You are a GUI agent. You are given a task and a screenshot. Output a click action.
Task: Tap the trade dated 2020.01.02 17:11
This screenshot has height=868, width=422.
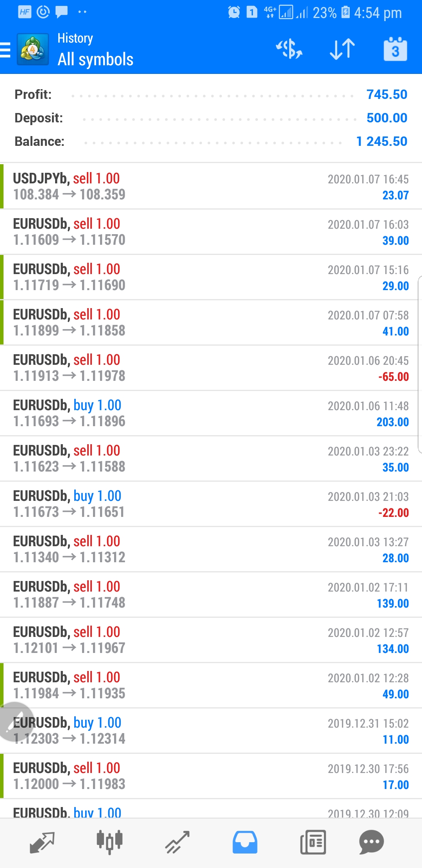[211, 594]
